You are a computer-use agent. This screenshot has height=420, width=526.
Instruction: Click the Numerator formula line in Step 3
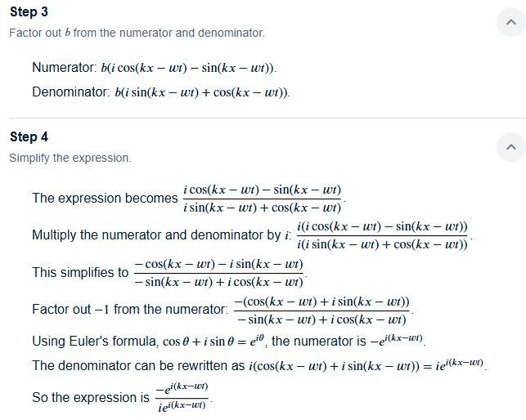click(x=155, y=68)
